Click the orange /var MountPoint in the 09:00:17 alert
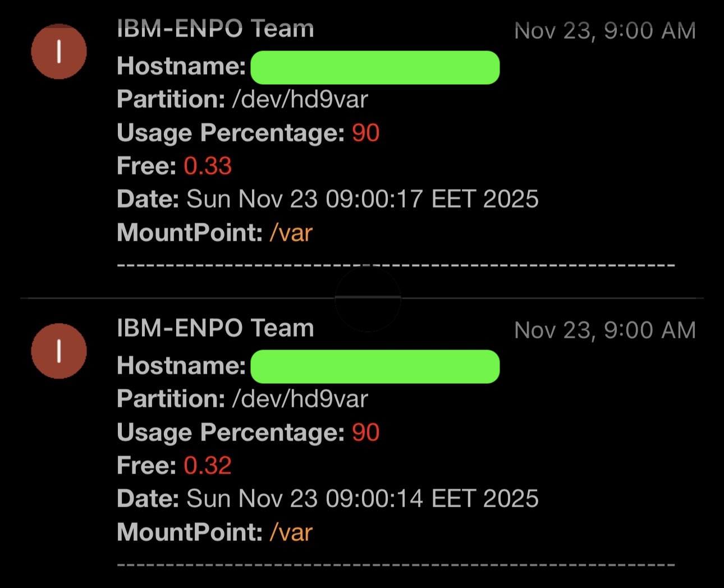The width and height of the screenshot is (724, 588). (x=291, y=232)
